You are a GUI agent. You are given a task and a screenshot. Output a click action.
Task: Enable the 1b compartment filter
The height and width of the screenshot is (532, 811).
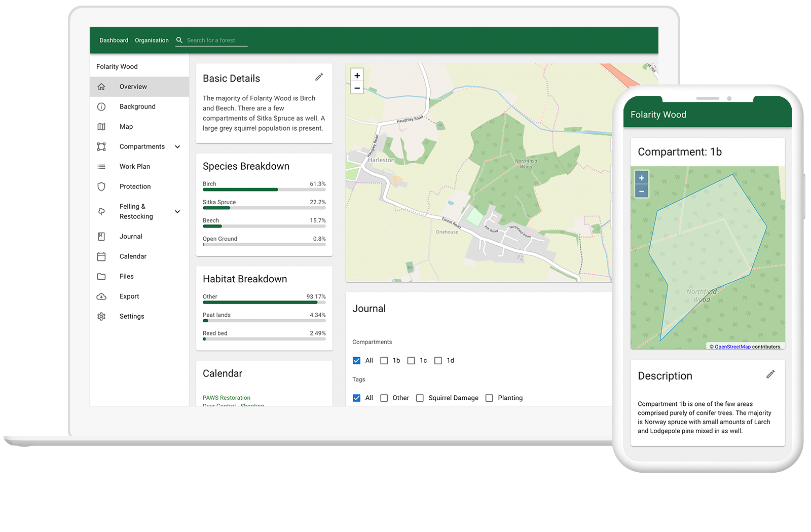tap(384, 360)
